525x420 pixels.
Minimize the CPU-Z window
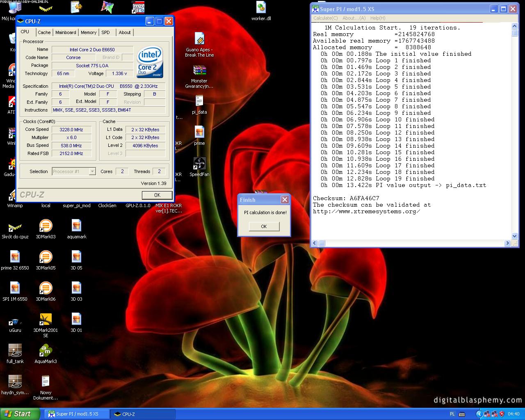pyautogui.click(x=150, y=21)
